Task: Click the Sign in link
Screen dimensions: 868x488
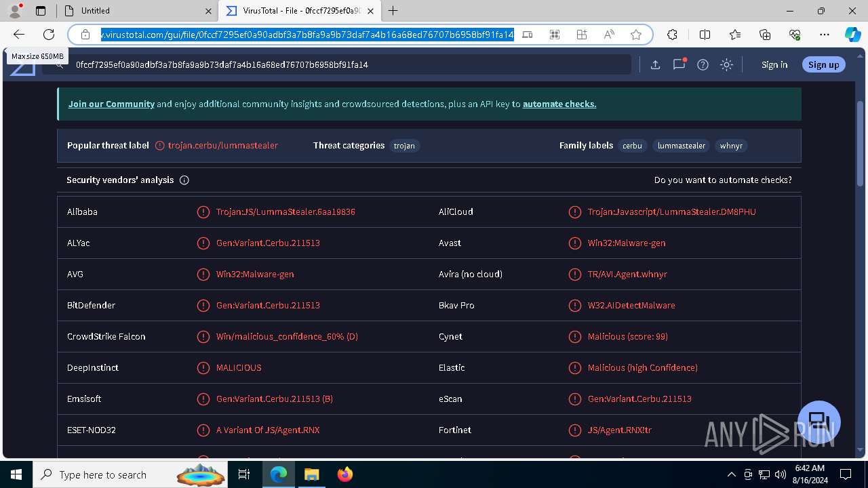Action: (x=774, y=64)
